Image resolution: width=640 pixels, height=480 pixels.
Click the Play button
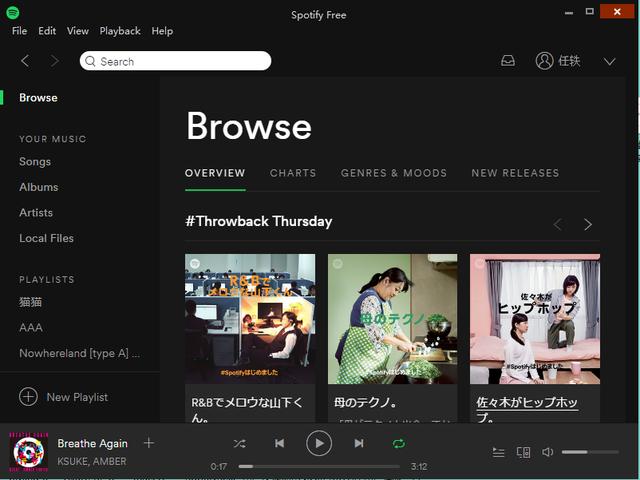coord(319,443)
